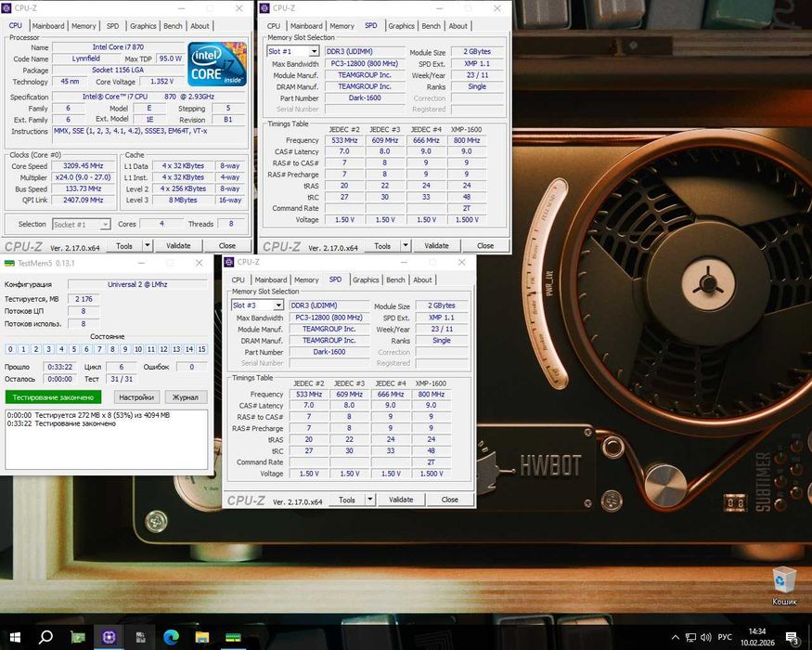Expand Tools arrow in Slot #1 CPU-Z window
812x650 pixels.
pyautogui.click(x=406, y=246)
